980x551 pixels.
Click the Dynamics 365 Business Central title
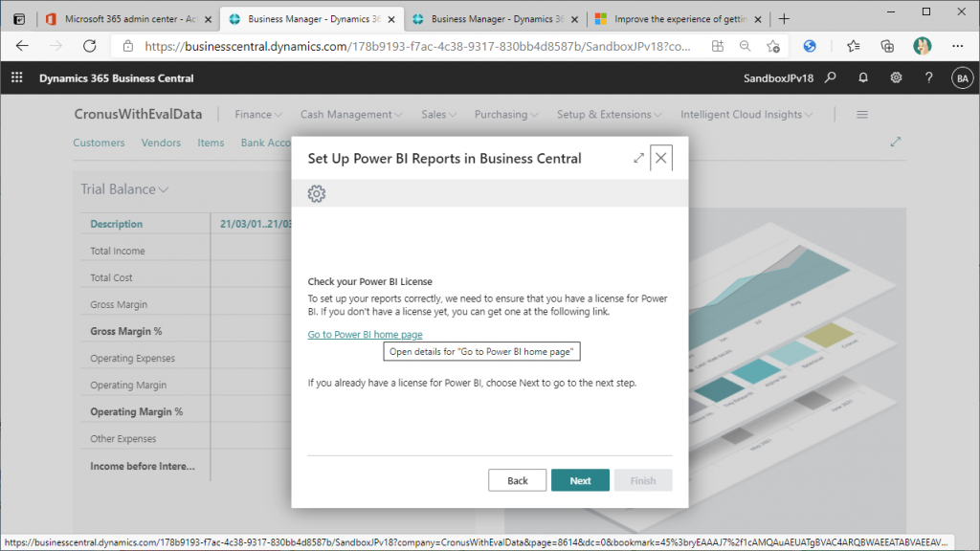116,78
